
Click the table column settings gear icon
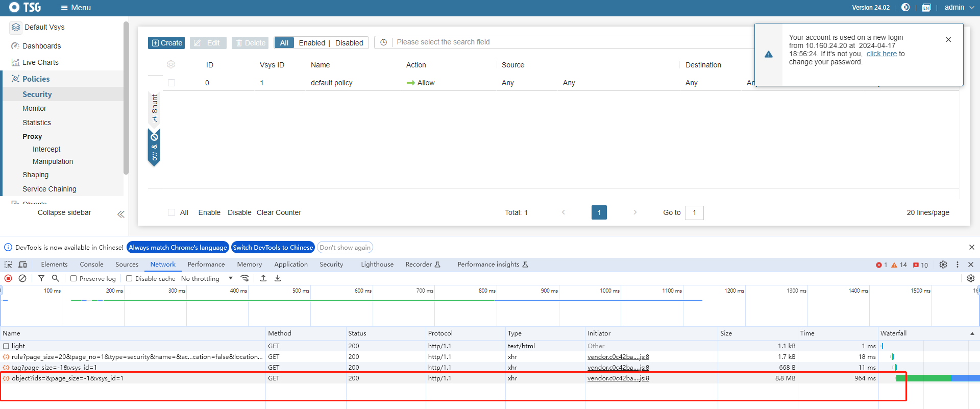click(171, 64)
